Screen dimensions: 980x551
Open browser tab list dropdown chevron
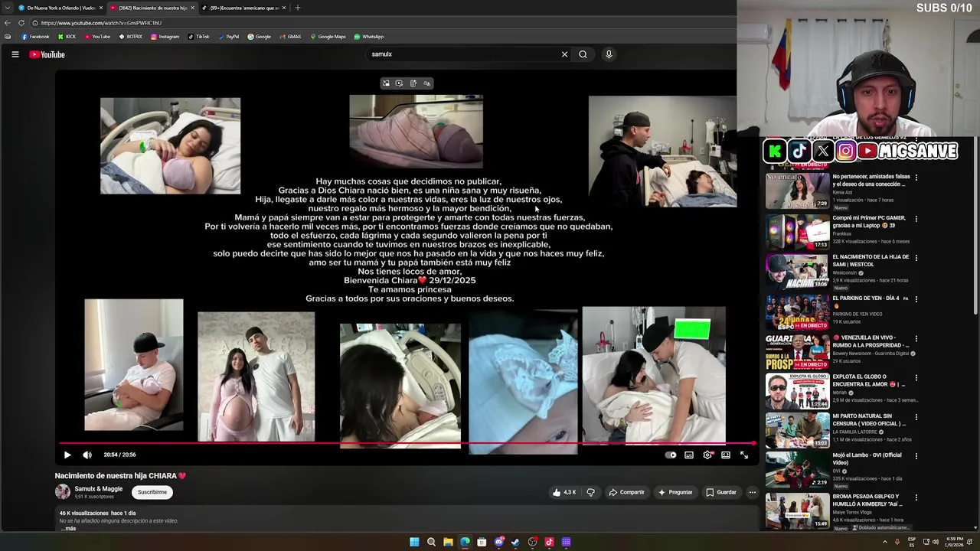pos(7,8)
